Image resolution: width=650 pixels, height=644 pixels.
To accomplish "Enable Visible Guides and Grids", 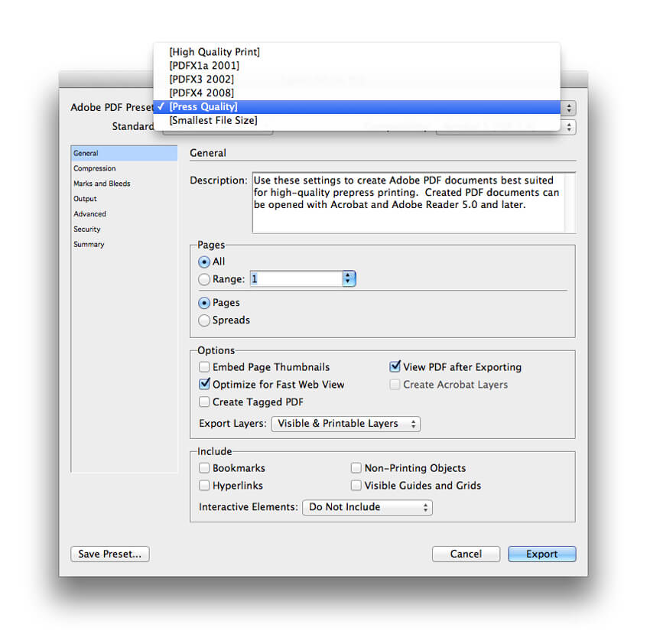I will [x=356, y=486].
